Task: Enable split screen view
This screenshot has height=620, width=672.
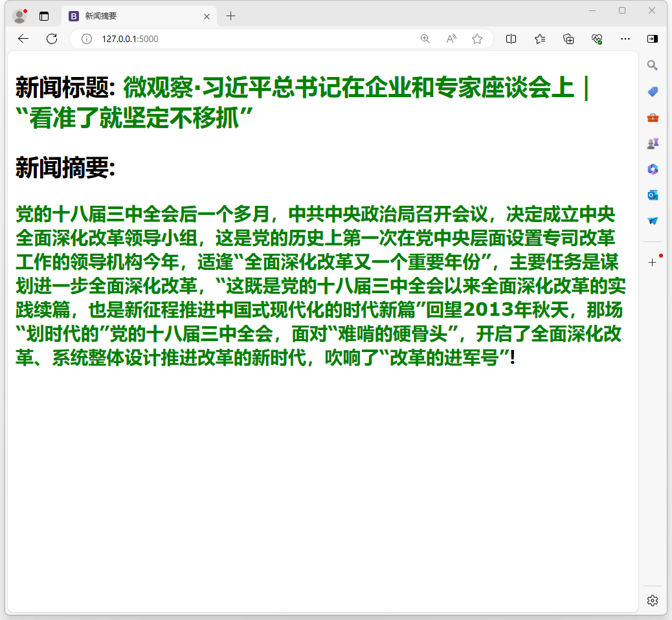Action: tap(511, 39)
